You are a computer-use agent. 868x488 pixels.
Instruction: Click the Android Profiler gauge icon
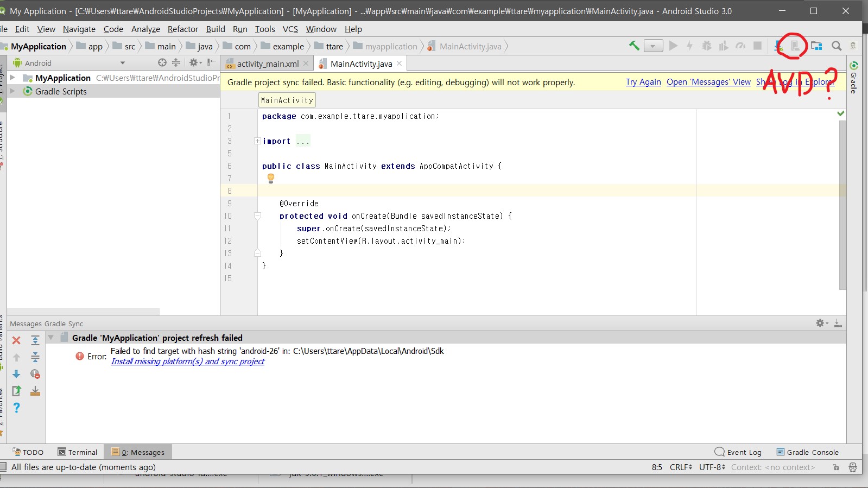[x=740, y=46]
